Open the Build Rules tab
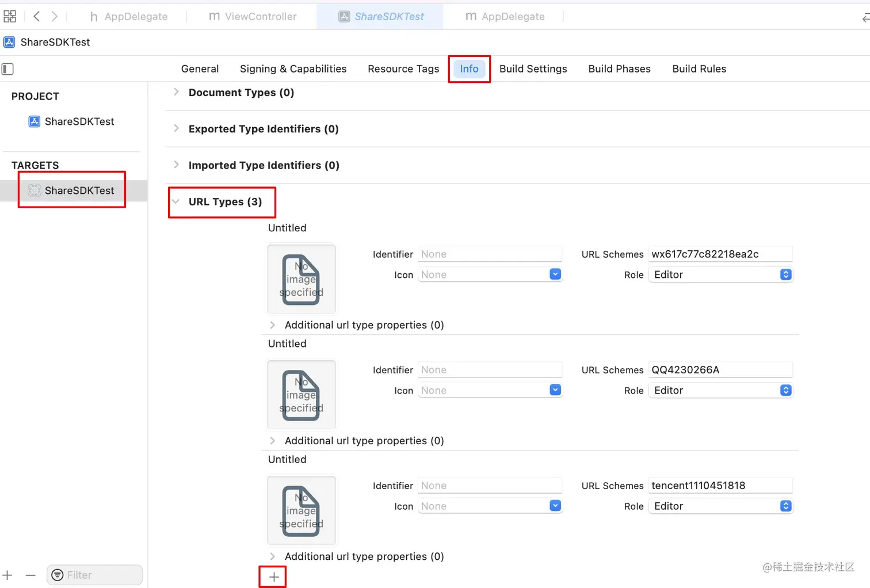Image resolution: width=870 pixels, height=588 pixels. click(x=699, y=69)
